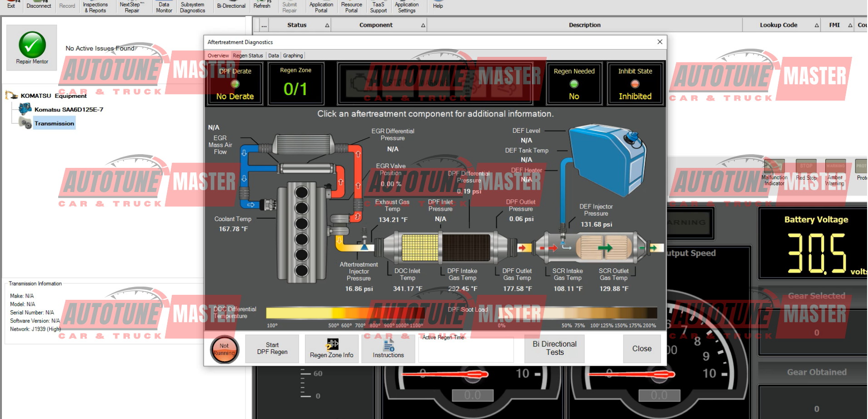Click the EGR Valve Position label
Viewport: 868px width, 419px height.
click(x=391, y=170)
